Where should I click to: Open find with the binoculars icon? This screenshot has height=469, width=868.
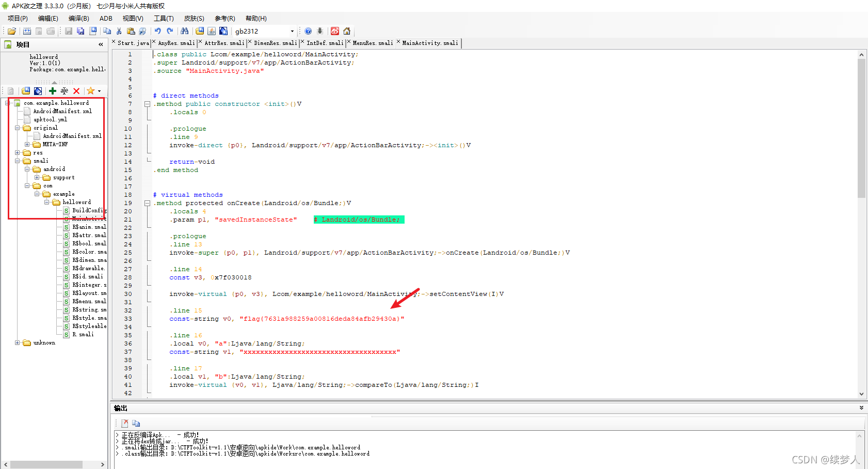pos(185,31)
